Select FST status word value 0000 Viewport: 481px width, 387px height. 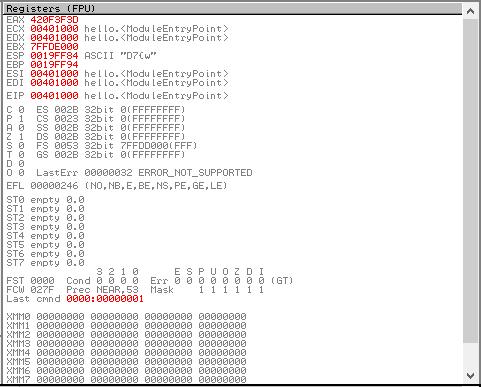click(x=42, y=281)
